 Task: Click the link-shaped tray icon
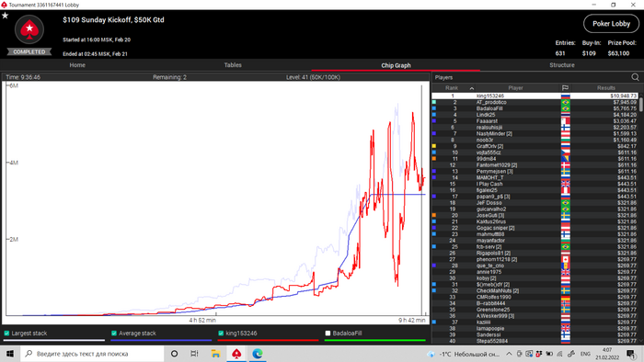(571, 354)
